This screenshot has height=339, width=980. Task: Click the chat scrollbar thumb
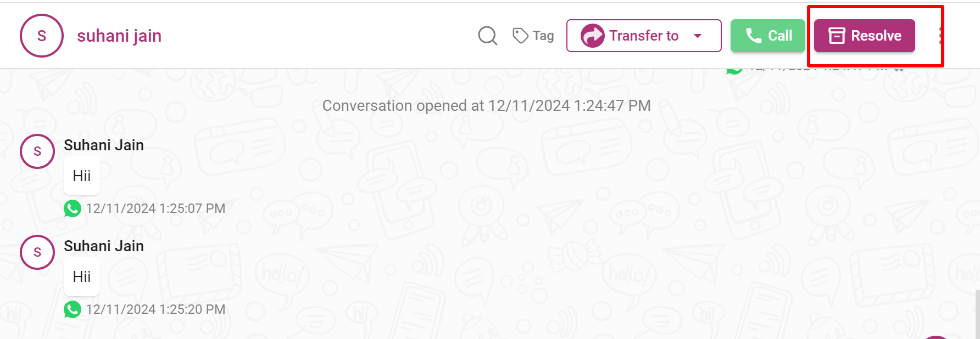(977, 314)
